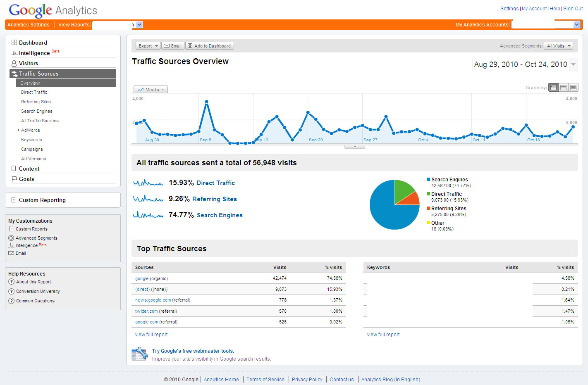Image resolution: width=588 pixels, height=385 pixels.
Task: Switch graph to rightmost Graph by view
Action: (x=573, y=88)
